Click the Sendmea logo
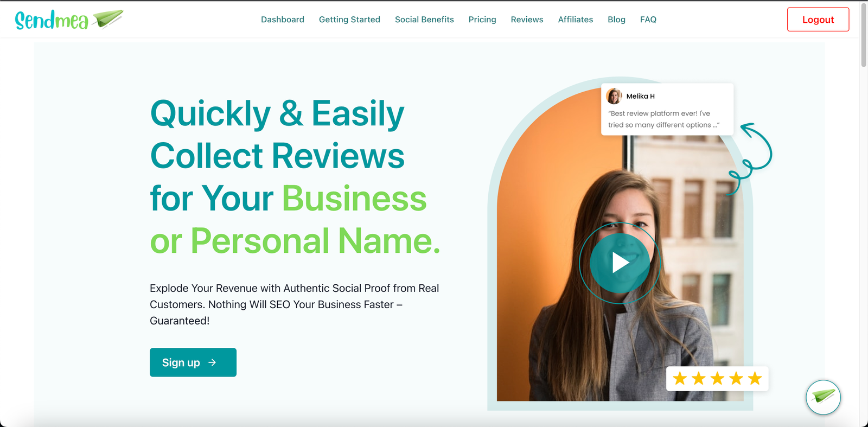This screenshot has height=427, width=868. click(x=69, y=20)
